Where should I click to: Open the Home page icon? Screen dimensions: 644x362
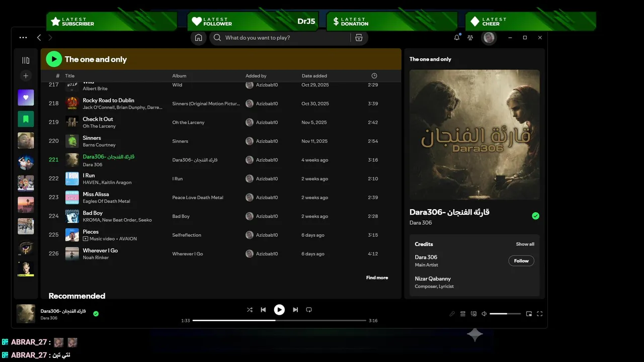click(x=199, y=38)
